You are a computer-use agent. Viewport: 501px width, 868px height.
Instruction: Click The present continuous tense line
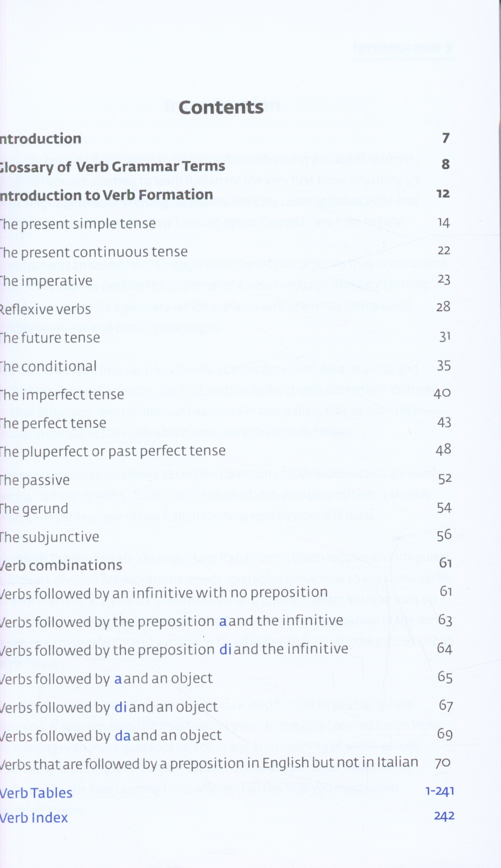coord(94,252)
